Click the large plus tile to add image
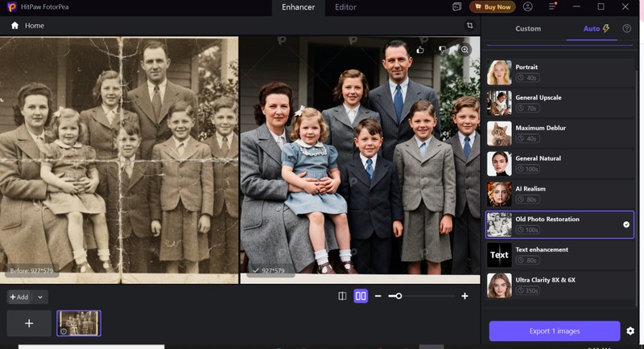This screenshot has height=349, width=644. pos(29,323)
